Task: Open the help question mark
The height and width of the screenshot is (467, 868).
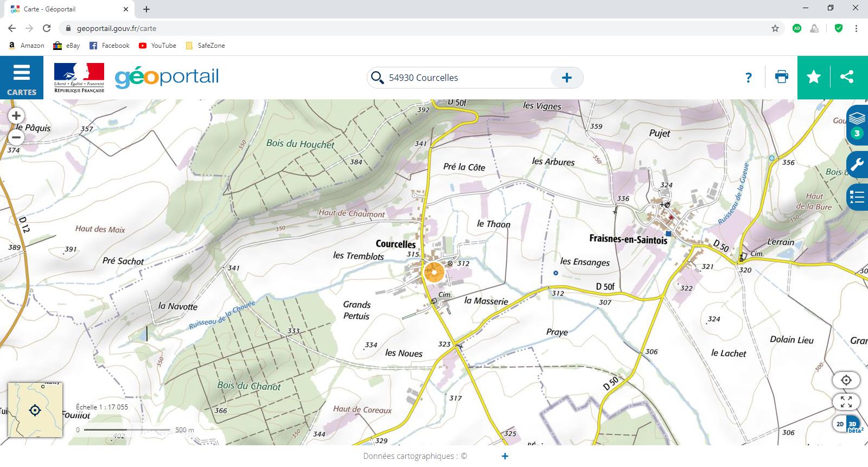Action: (x=749, y=78)
